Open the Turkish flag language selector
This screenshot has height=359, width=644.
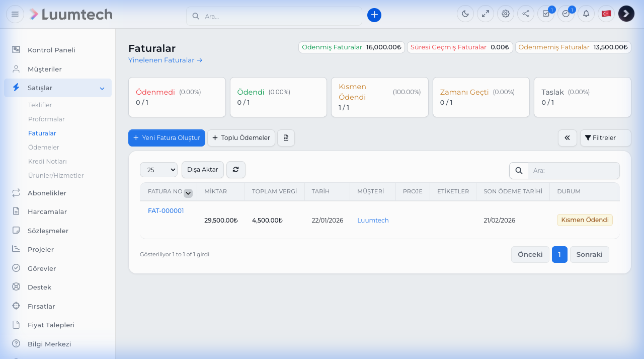coord(606,14)
